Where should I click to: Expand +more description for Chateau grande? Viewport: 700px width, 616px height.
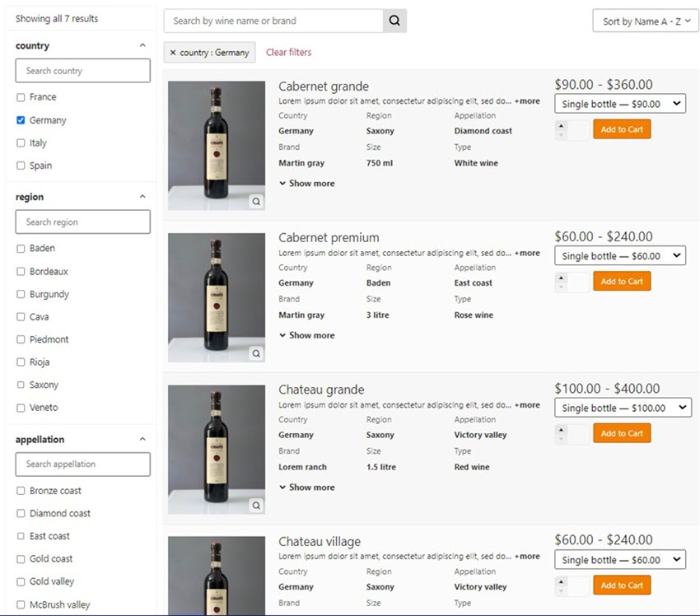(x=527, y=405)
